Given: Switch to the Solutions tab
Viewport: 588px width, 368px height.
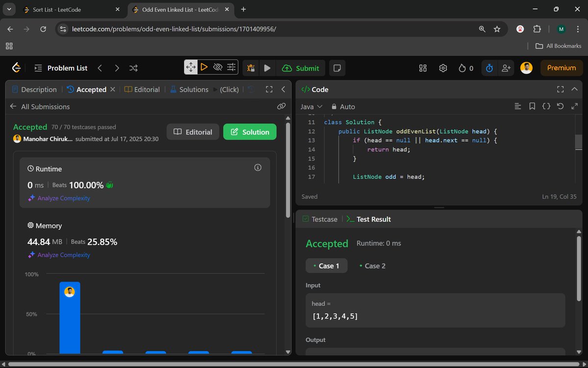Looking at the screenshot, I should (189, 89).
